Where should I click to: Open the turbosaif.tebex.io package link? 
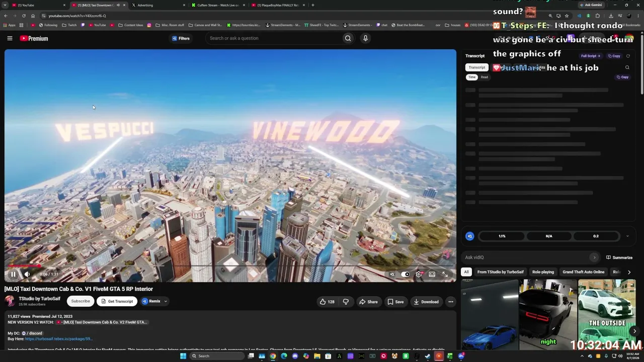pyautogui.click(x=58, y=339)
